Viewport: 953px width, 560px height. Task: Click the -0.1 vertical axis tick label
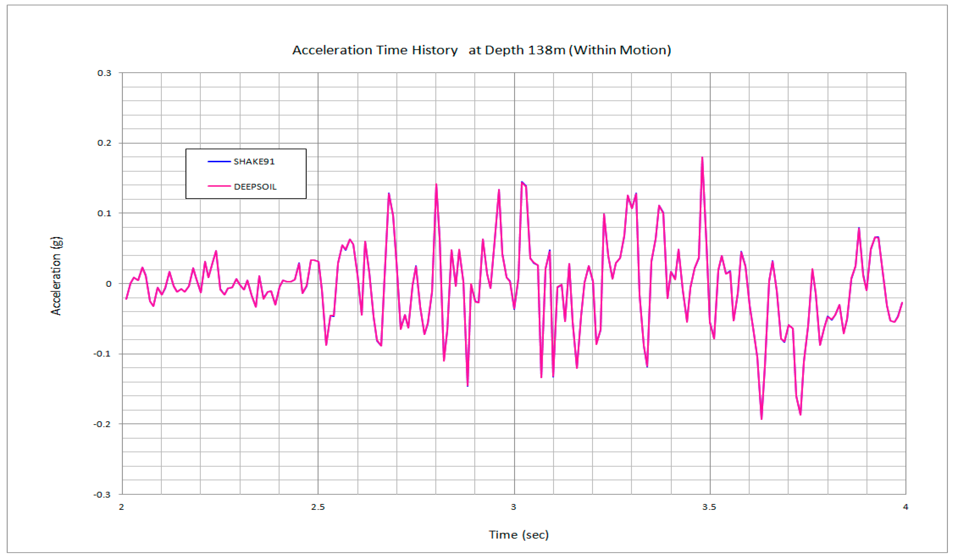pyautogui.click(x=102, y=354)
